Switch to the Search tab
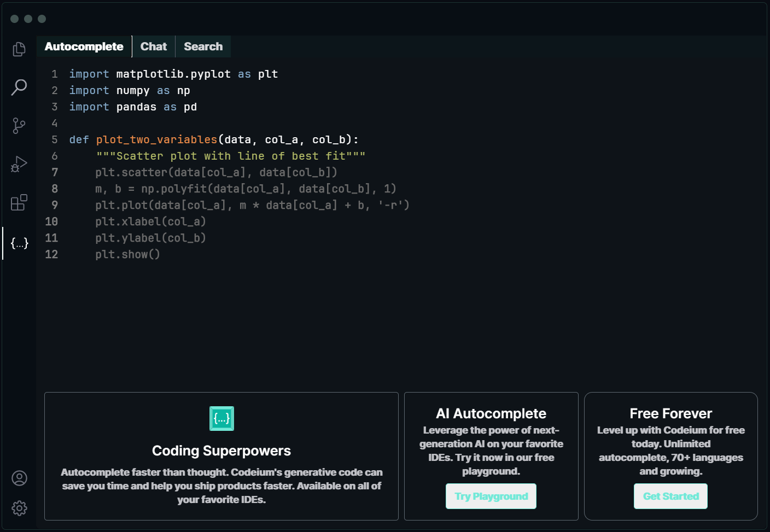The height and width of the screenshot is (532, 770). pos(203,46)
